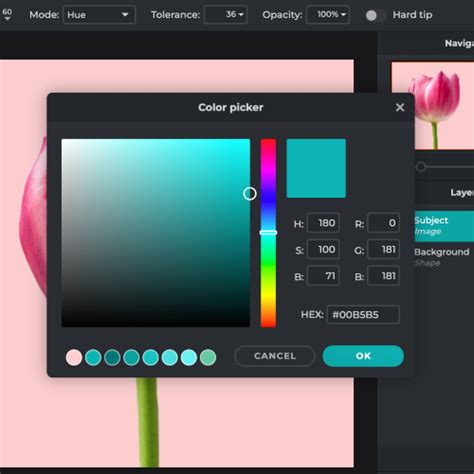
Task: Open the Opacity dropdown set to 100%
Action: click(x=328, y=15)
